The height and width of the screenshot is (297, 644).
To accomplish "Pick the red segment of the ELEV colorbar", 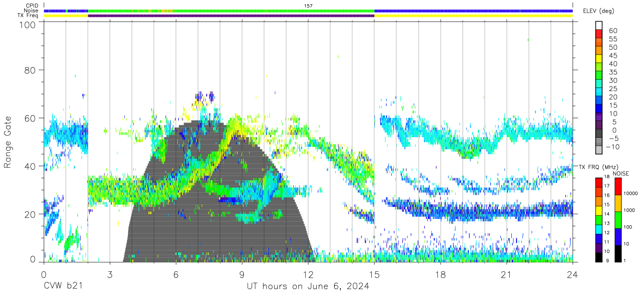I will 599,34.
